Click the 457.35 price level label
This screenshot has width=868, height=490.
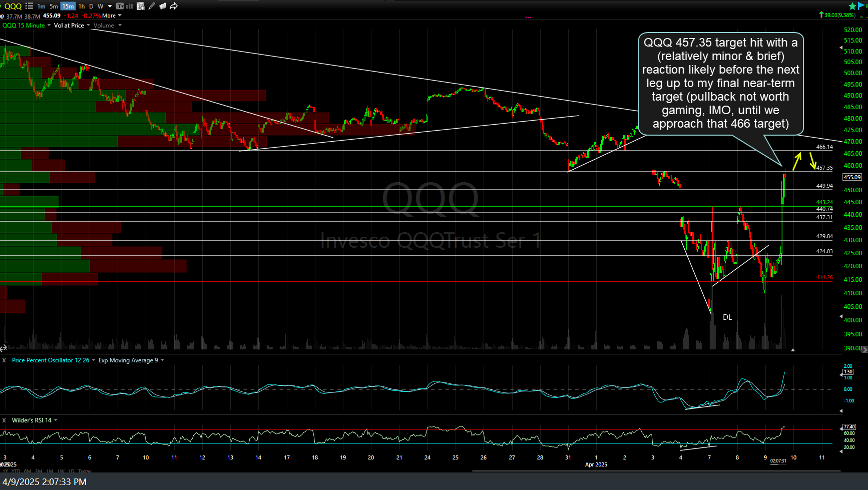[824, 168]
